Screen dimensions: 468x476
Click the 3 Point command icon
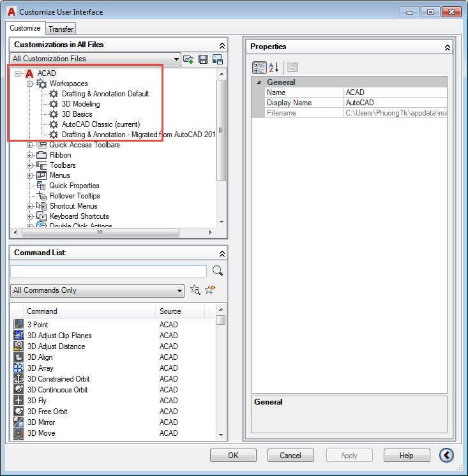[19, 324]
